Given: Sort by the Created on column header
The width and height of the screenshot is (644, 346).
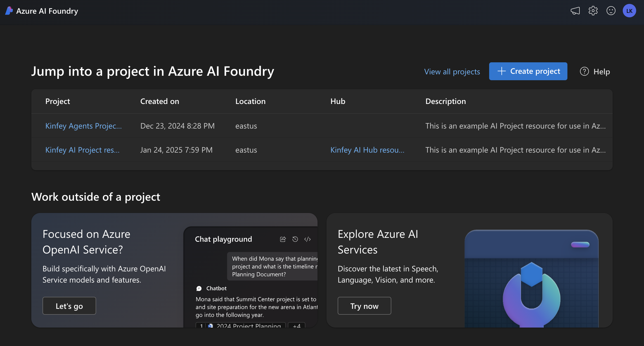Looking at the screenshot, I should point(160,101).
